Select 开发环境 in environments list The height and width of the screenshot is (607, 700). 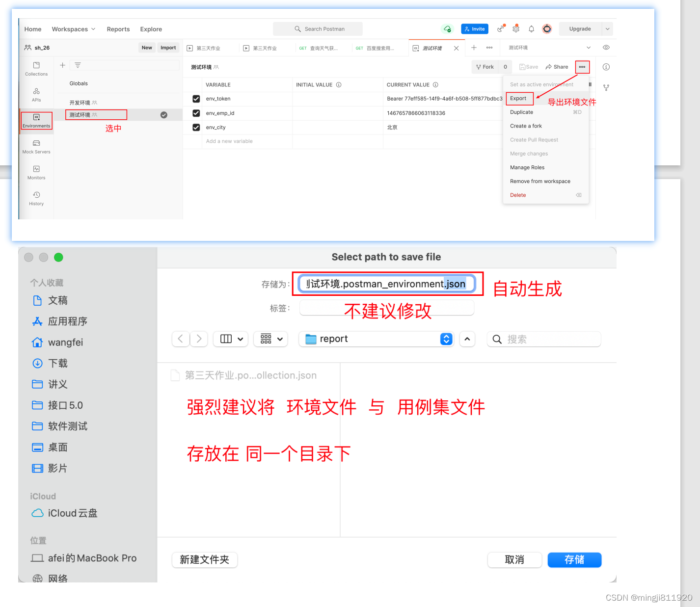(x=80, y=103)
